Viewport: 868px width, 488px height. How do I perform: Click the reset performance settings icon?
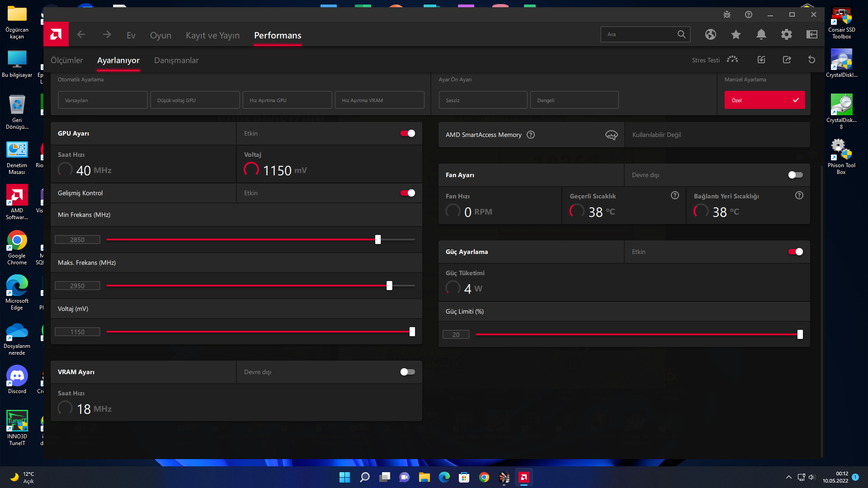tap(812, 60)
